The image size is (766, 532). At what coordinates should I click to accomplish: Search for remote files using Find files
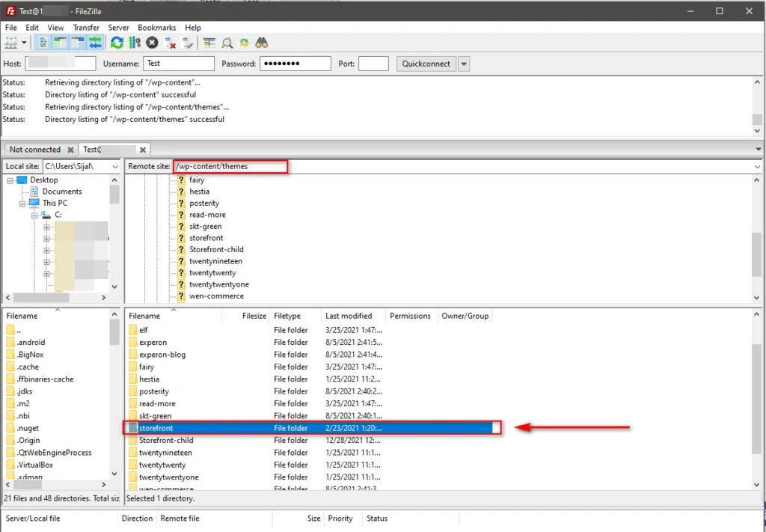tap(262, 42)
